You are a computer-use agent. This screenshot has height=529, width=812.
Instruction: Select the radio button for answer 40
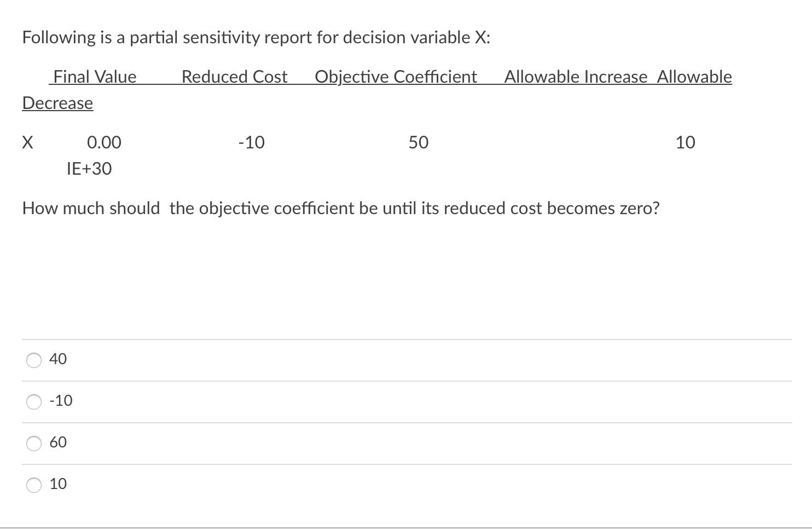34,360
